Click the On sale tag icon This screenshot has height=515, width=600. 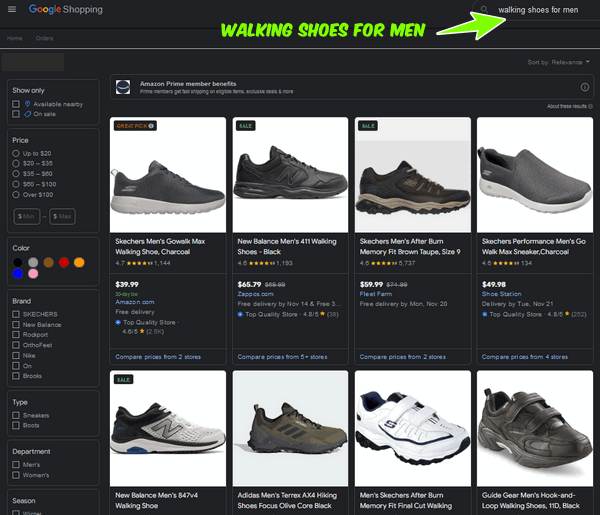(28, 114)
